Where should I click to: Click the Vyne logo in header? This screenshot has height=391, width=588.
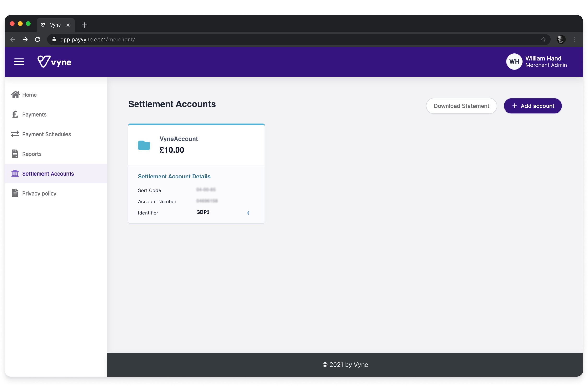[54, 62]
